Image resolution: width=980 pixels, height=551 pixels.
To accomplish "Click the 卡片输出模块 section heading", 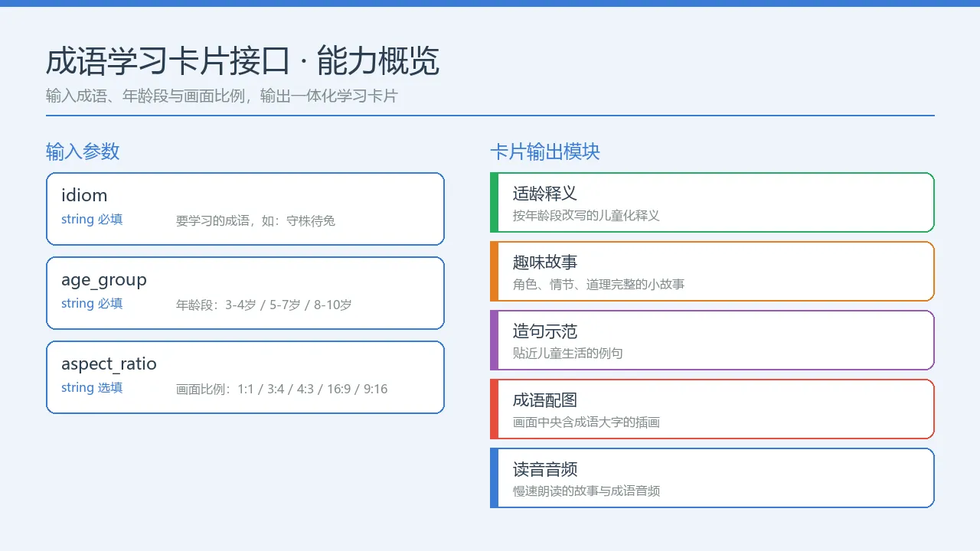I will [545, 152].
